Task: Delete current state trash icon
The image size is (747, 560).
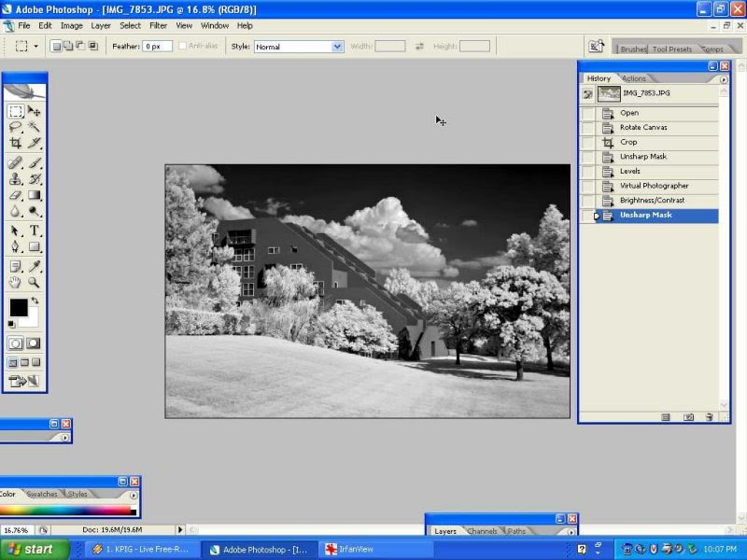Action: pos(709,417)
